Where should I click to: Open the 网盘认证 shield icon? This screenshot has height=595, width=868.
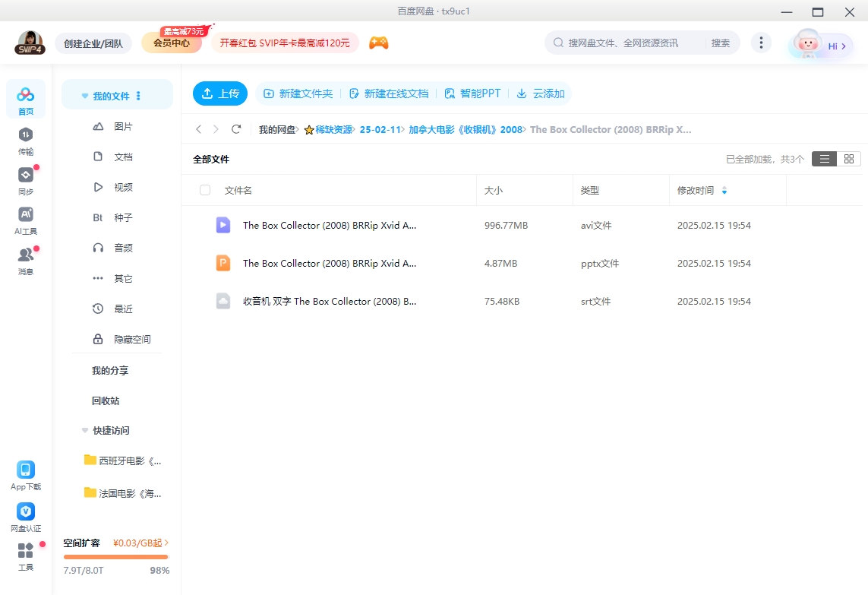click(x=26, y=511)
